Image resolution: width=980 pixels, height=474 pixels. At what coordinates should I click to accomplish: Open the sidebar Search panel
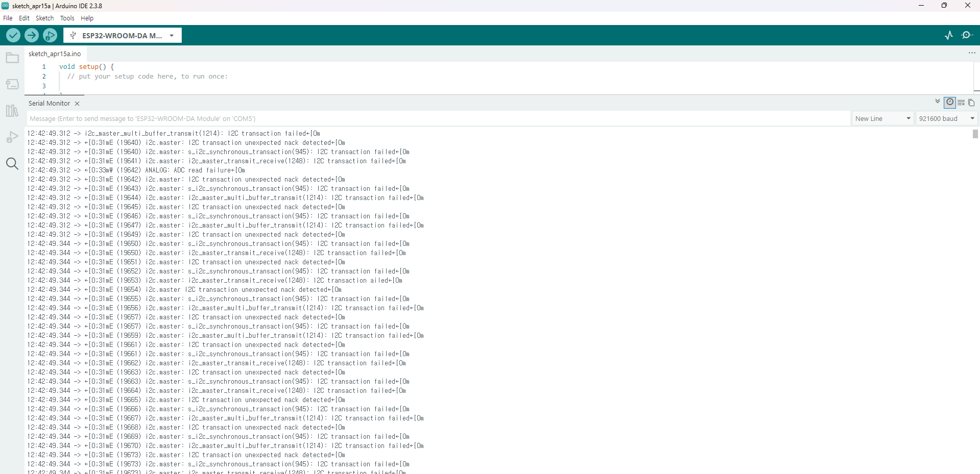[12, 164]
